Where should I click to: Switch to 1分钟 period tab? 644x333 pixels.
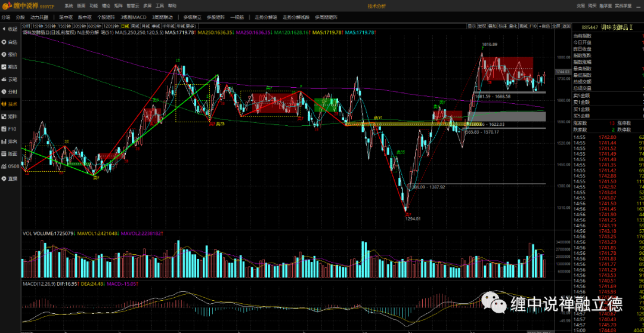click(38, 26)
